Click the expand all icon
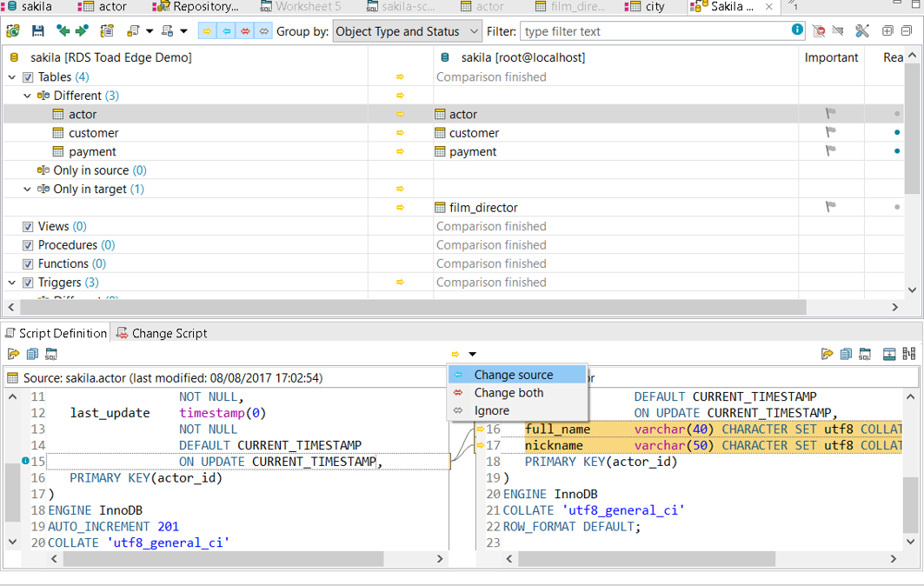Screen dimensions: 924x586 click(887, 30)
